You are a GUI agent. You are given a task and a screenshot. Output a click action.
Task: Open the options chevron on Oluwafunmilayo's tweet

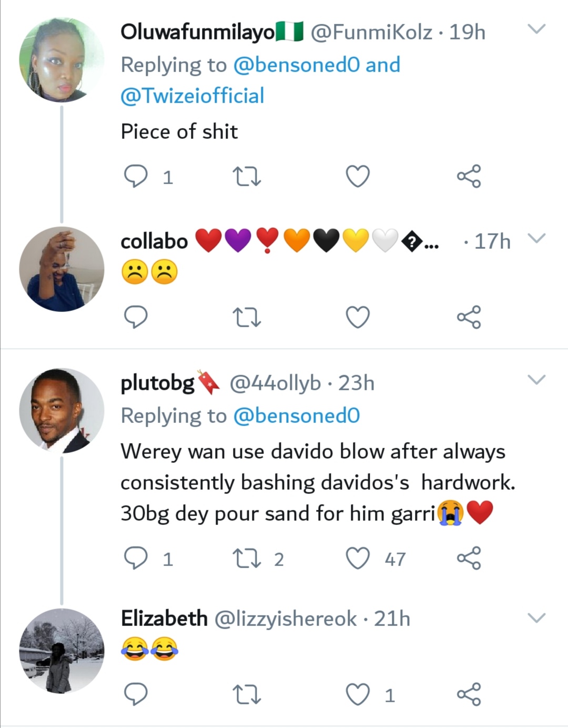(x=536, y=29)
